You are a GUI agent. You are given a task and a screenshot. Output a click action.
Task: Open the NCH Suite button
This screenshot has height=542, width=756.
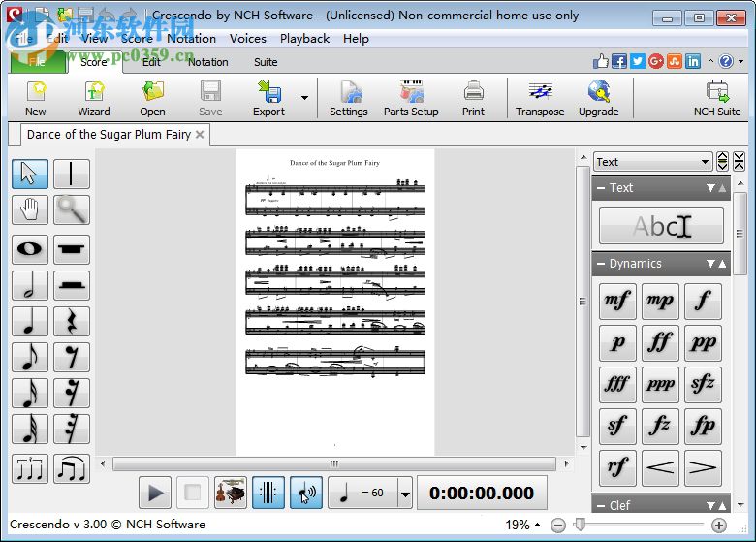pos(717,99)
